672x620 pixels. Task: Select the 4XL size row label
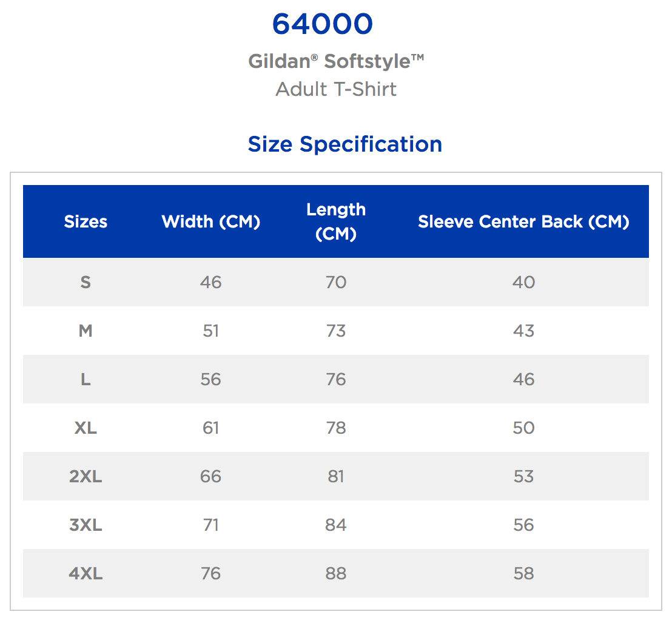[x=86, y=573]
